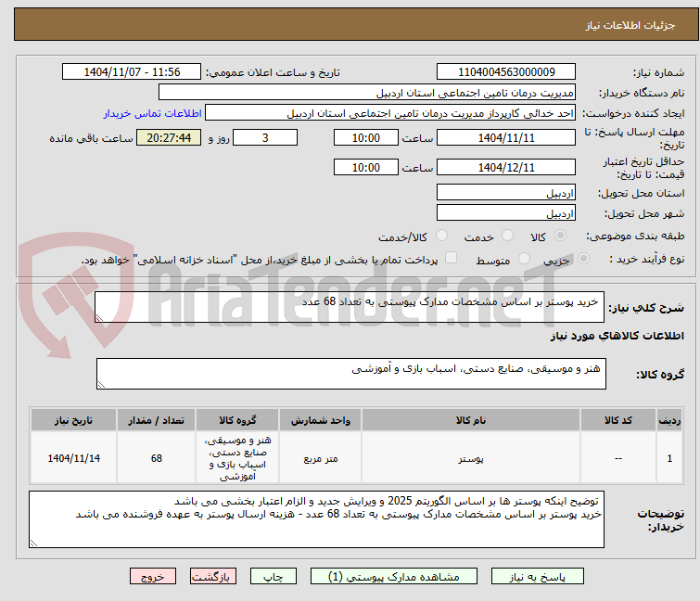Click the شماره نیاز field 1104004563000009
Image resolution: width=700 pixels, height=601 pixels.
(506, 72)
